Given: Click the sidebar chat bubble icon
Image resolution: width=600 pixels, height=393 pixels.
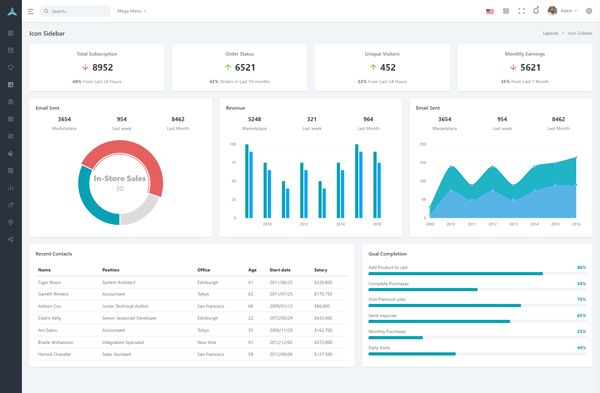Looking at the screenshot, I should coord(11,67).
